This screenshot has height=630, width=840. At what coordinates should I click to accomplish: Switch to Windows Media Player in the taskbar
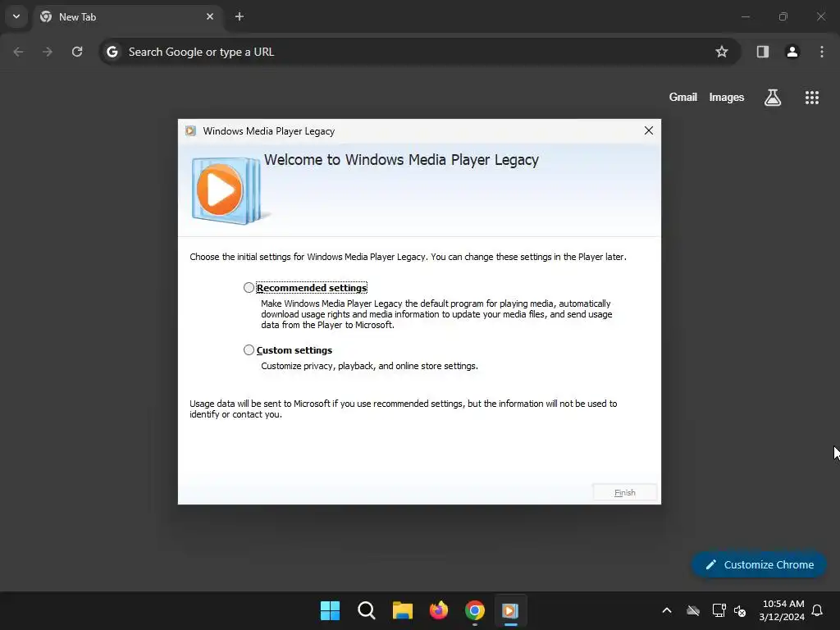point(510,610)
